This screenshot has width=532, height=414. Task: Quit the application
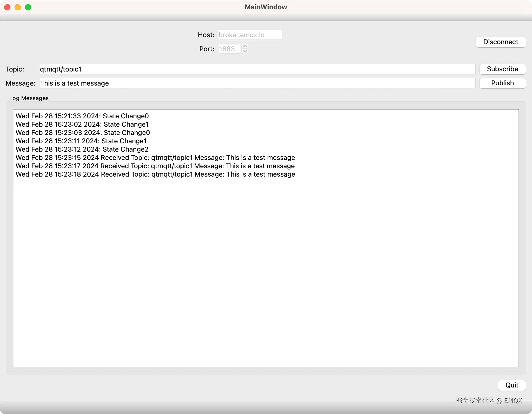point(511,385)
